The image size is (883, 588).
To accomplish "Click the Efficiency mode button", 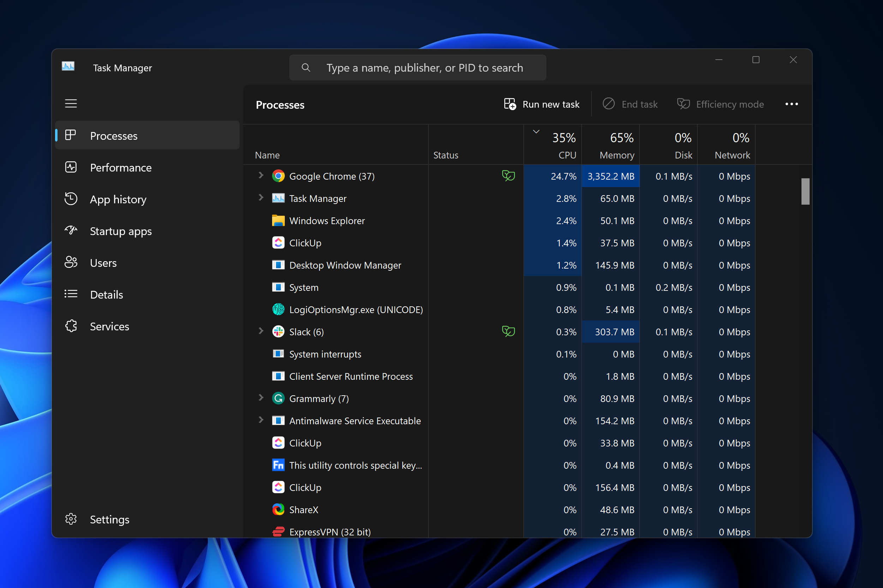I will [721, 104].
